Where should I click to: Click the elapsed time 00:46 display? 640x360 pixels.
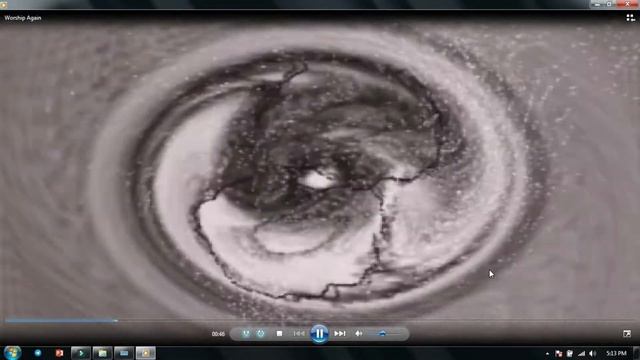click(x=218, y=334)
